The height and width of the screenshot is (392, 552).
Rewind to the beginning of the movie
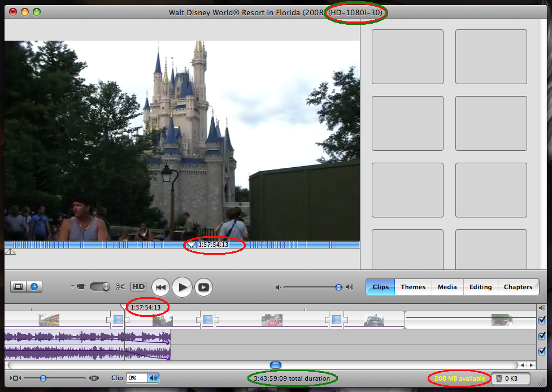(x=160, y=287)
